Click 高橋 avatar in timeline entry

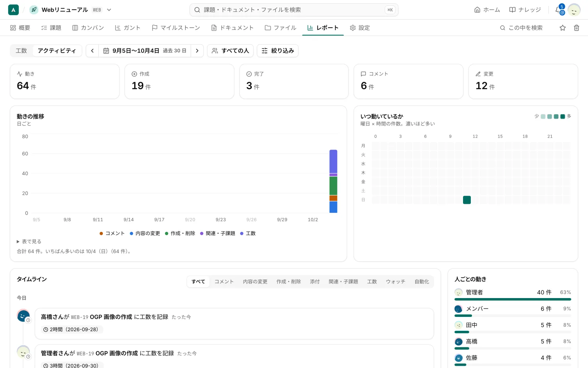(x=23, y=316)
